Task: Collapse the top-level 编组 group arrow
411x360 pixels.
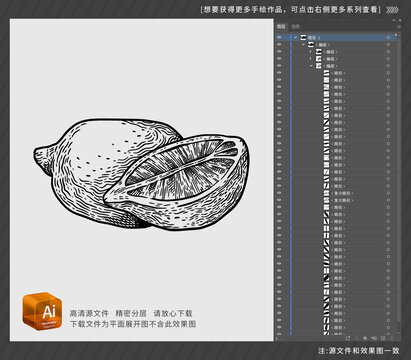Action: click(303, 45)
